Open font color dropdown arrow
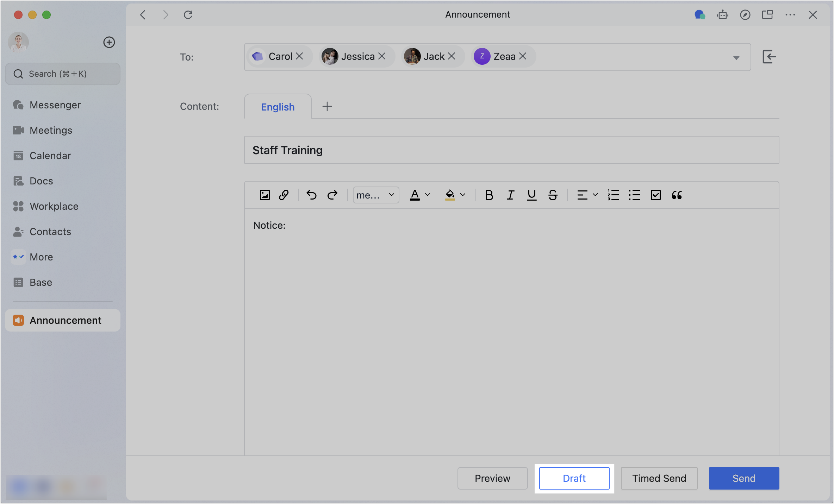834x504 pixels. (x=428, y=195)
